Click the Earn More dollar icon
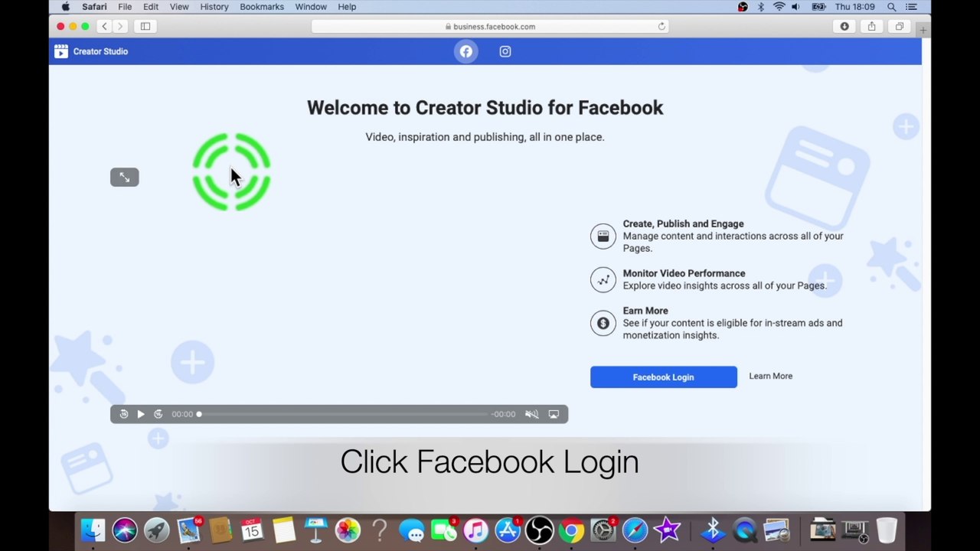The width and height of the screenshot is (980, 551). click(x=603, y=323)
